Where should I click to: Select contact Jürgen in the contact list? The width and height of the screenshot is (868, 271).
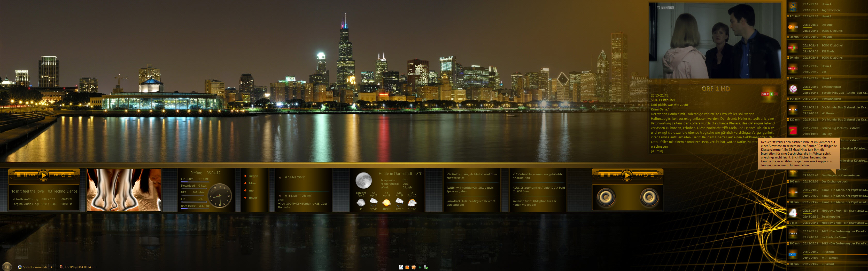pyautogui.click(x=253, y=176)
